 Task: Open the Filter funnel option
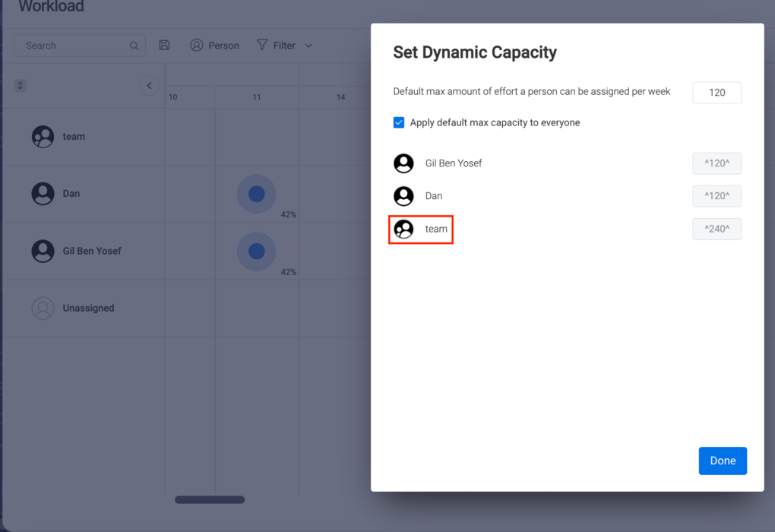point(276,46)
